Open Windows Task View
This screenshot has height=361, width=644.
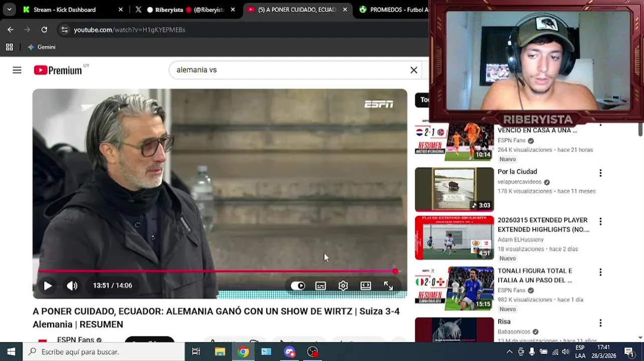pos(196,351)
